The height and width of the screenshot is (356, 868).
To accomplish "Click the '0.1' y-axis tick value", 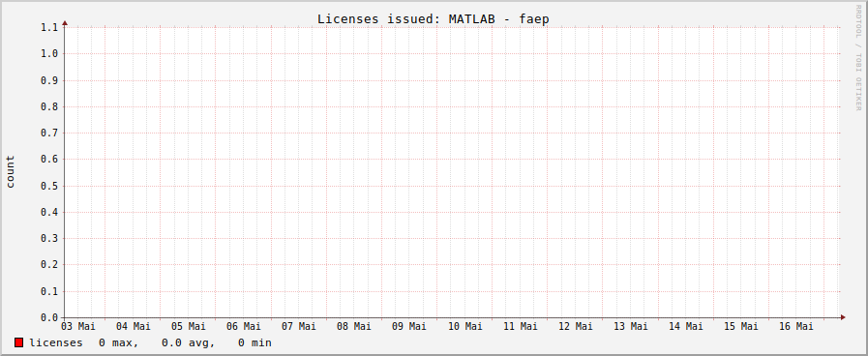I will click(49, 292).
